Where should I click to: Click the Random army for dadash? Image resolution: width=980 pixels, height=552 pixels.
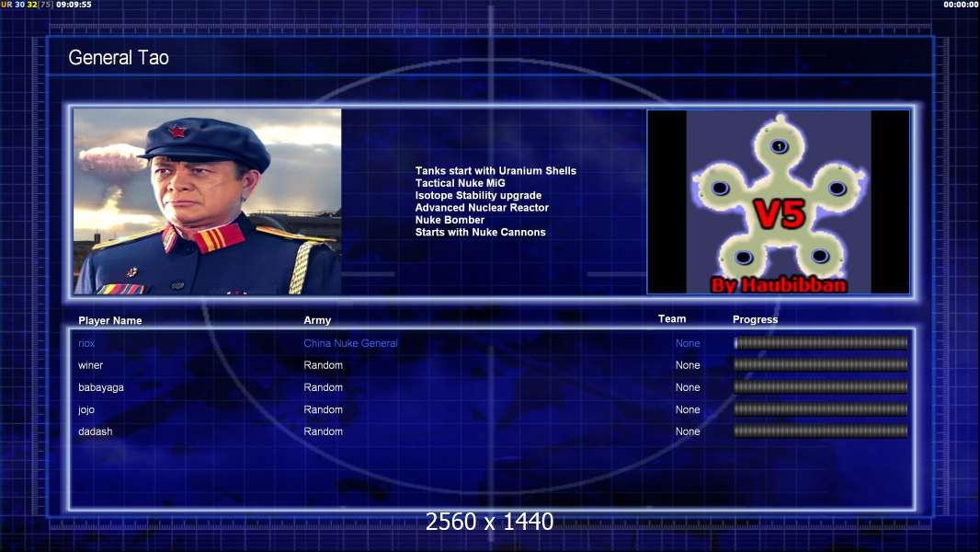(323, 431)
